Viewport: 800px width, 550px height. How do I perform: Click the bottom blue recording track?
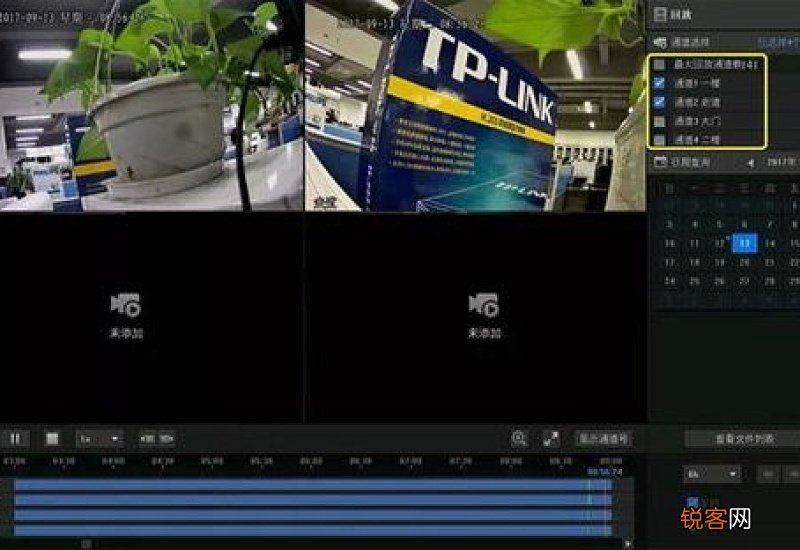313,531
